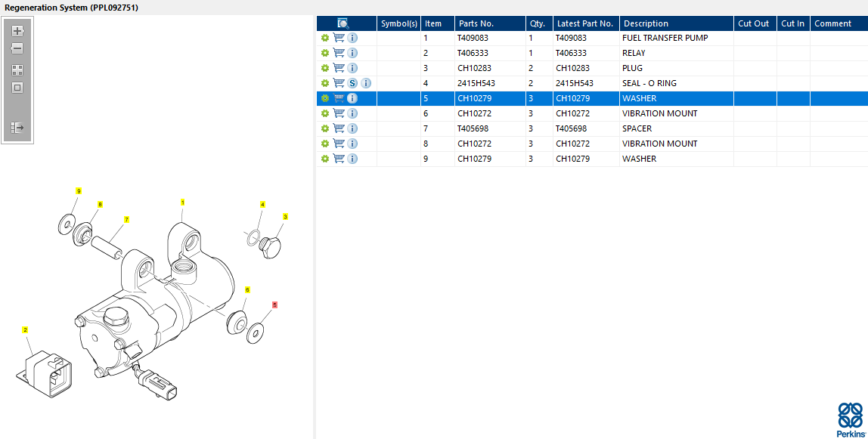
Task: Add item 9 WASHER to cart
Action: [x=339, y=159]
